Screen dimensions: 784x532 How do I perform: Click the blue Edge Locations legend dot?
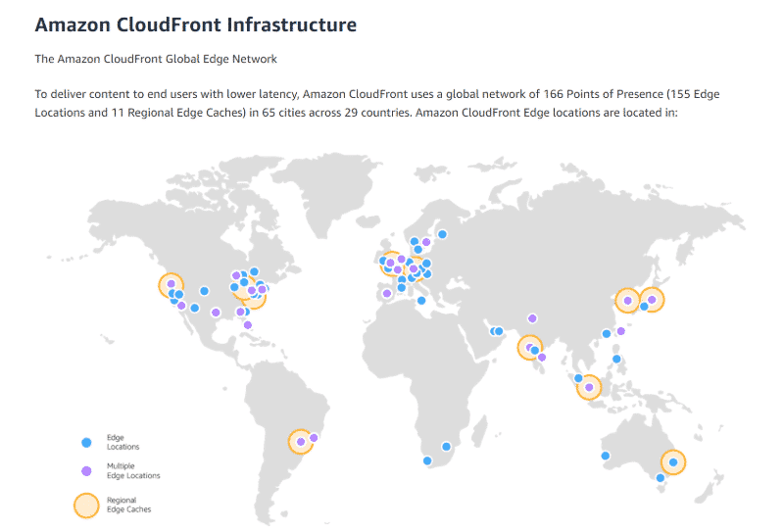click(x=86, y=443)
